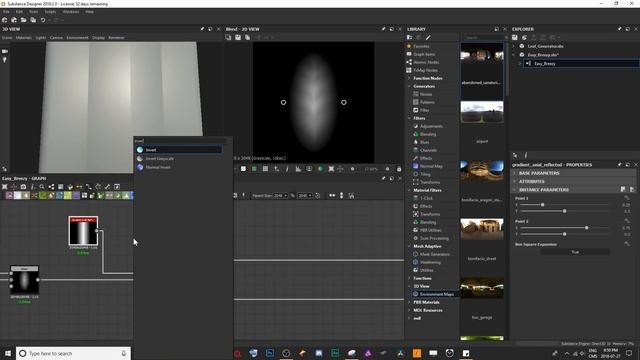This screenshot has height=360, width=640.
Task: Expand Leaf_Generator package in Explorer
Action: [514, 46]
